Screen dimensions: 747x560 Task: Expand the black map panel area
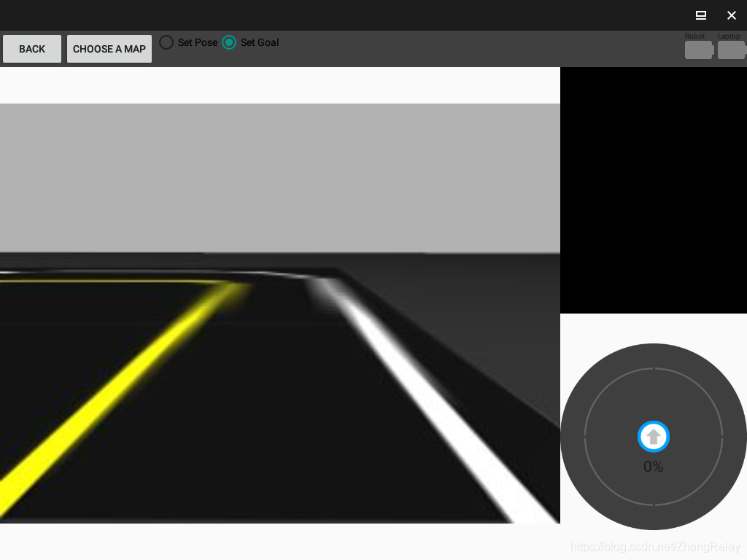653,190
